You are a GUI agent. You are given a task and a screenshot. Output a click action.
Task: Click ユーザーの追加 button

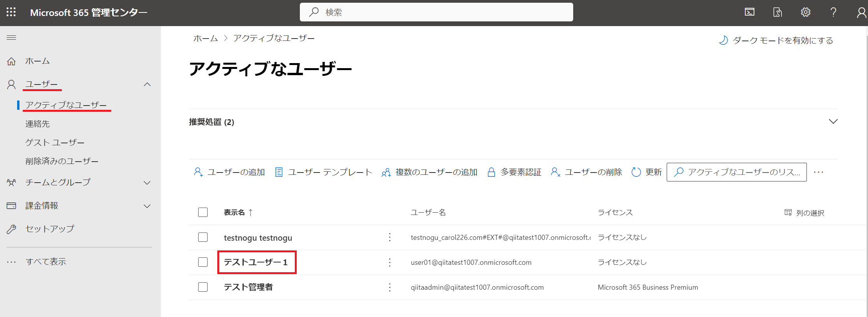(x=229, y=172)
